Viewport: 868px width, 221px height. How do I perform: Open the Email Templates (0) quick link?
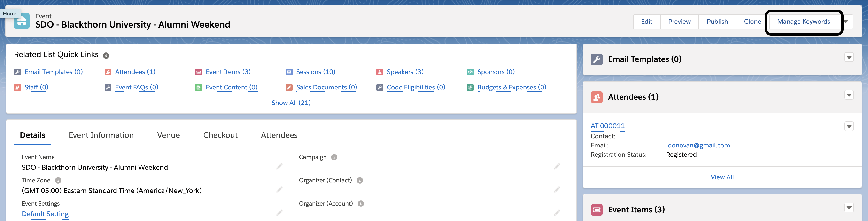tap(54, 72)
